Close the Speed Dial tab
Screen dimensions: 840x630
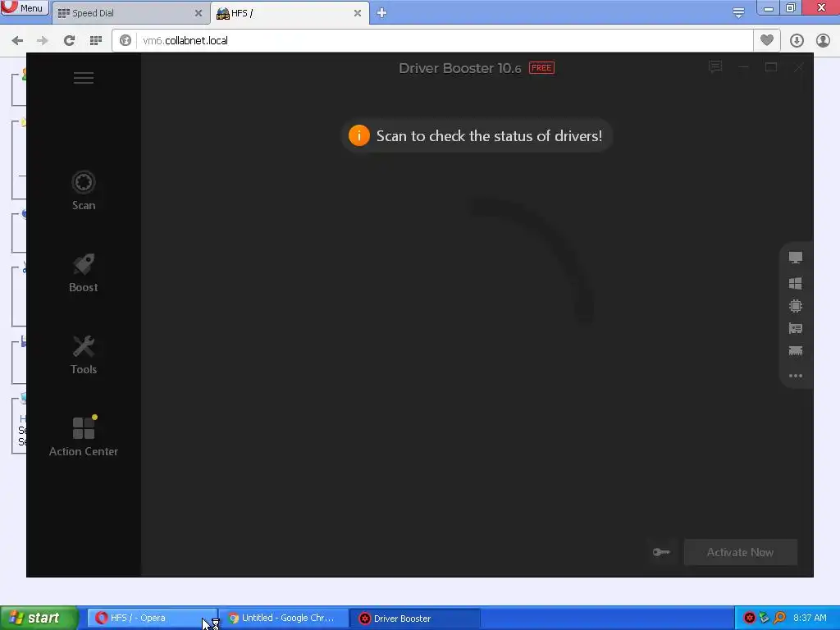tap(199, 13)
